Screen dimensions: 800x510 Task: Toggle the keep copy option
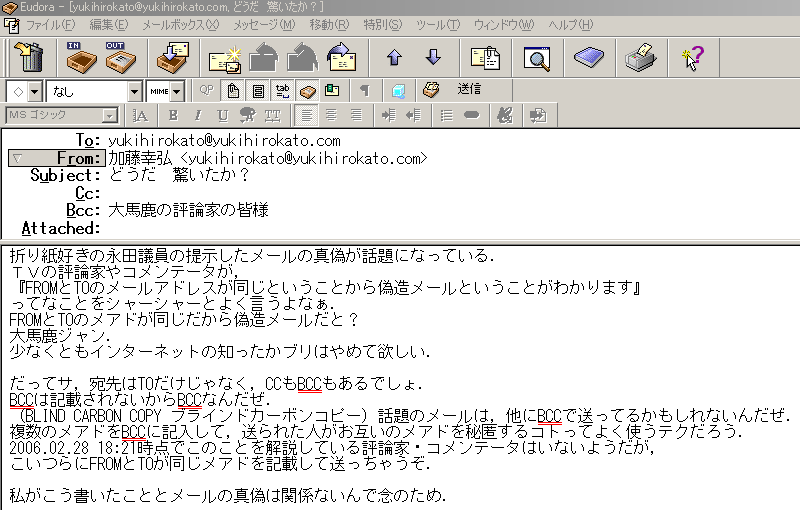point(307,90)
